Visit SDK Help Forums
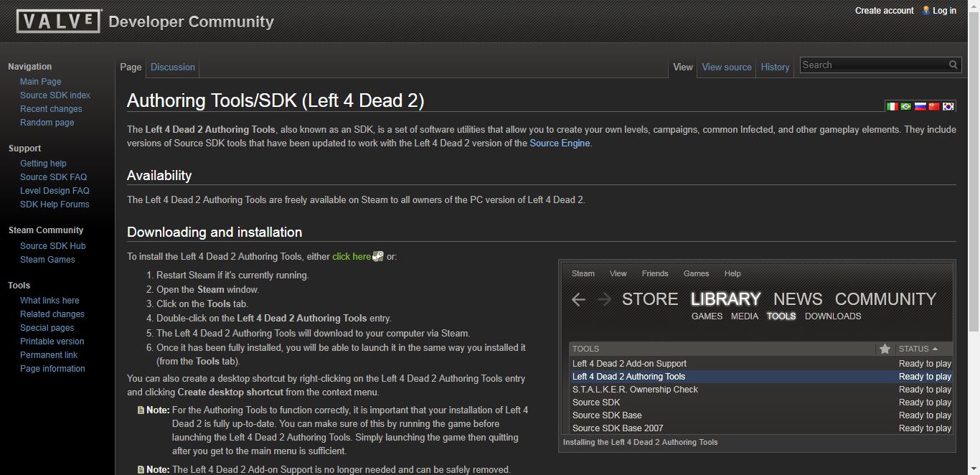Image resolution: width=980 pixels, height=475 pixels. tap(55, 204)
